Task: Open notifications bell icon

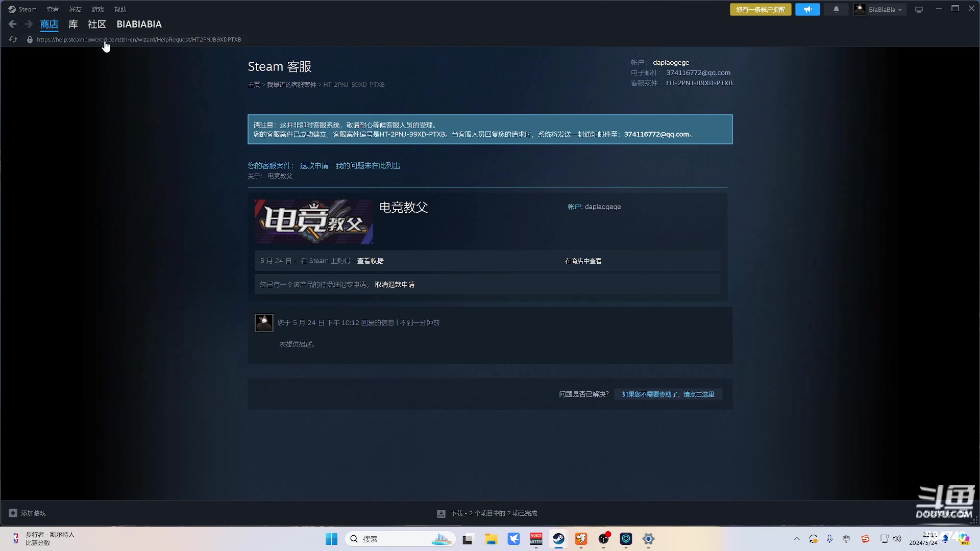Action: pos(836,9)
